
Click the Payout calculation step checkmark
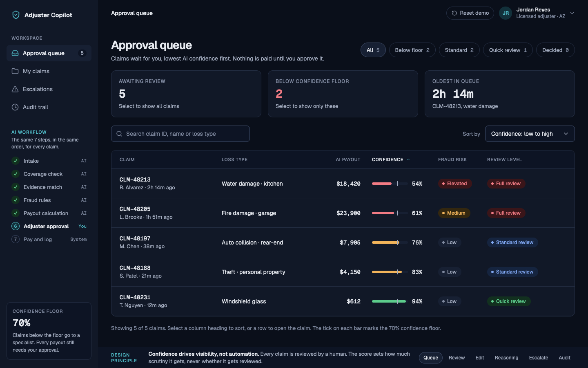16,213
